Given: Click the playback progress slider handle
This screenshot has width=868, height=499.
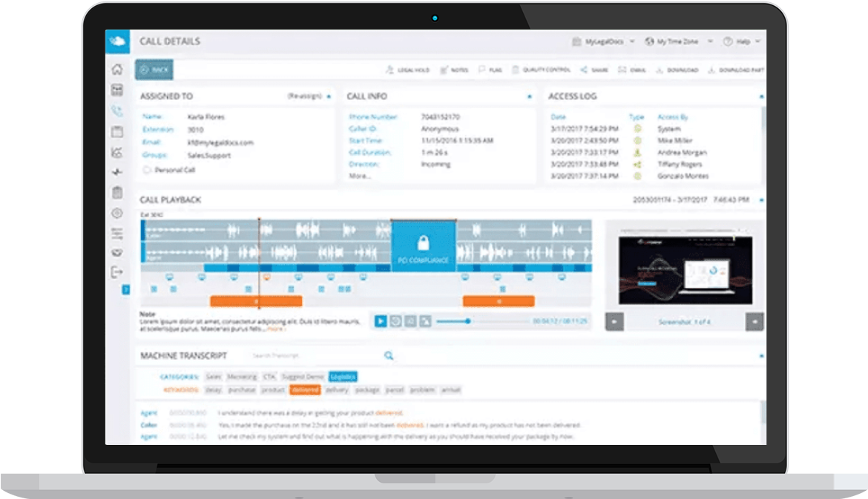Looking at the screenshot, I should pyautogui.click(x=467, y=321).
